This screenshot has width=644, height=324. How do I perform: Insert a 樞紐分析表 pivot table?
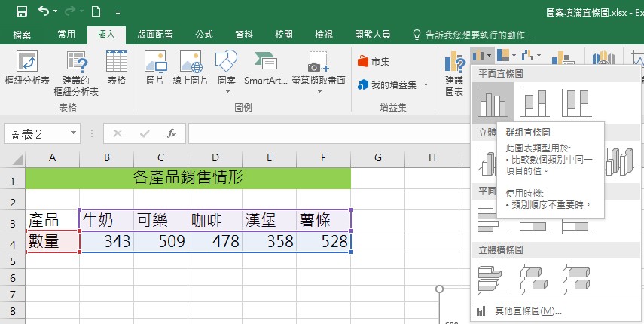[x=26, y=68]
